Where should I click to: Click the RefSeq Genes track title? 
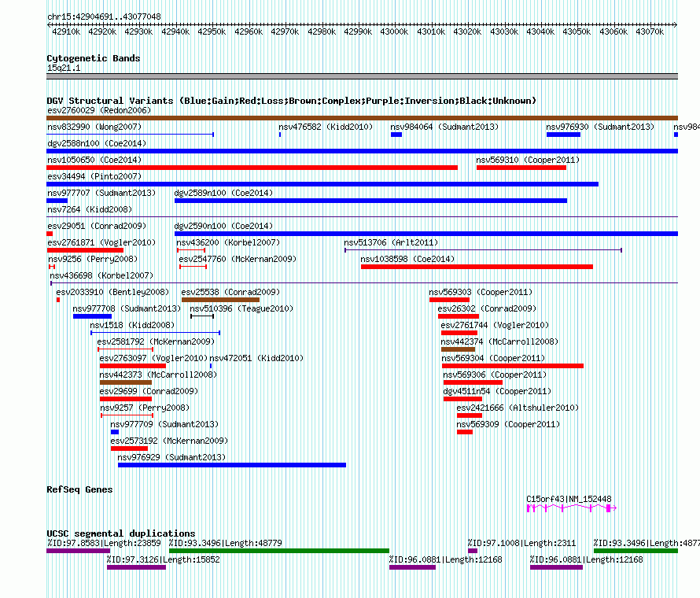pos(79,489)
